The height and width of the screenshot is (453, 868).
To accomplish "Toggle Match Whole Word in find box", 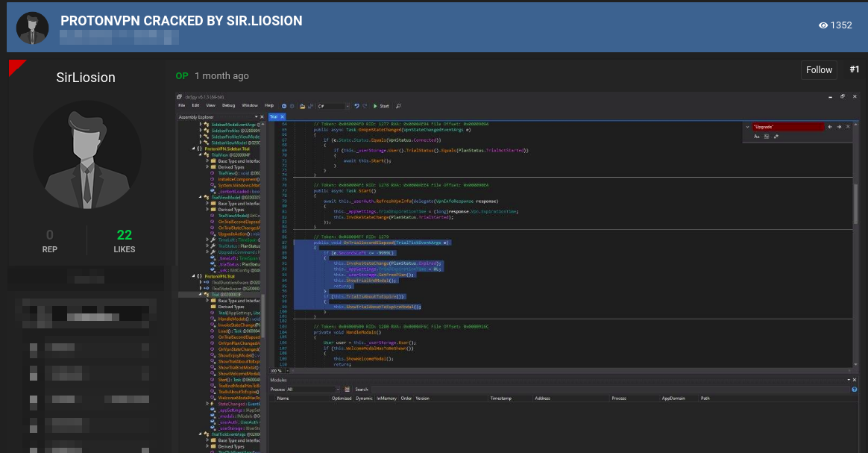I will (x=767, y=137).
